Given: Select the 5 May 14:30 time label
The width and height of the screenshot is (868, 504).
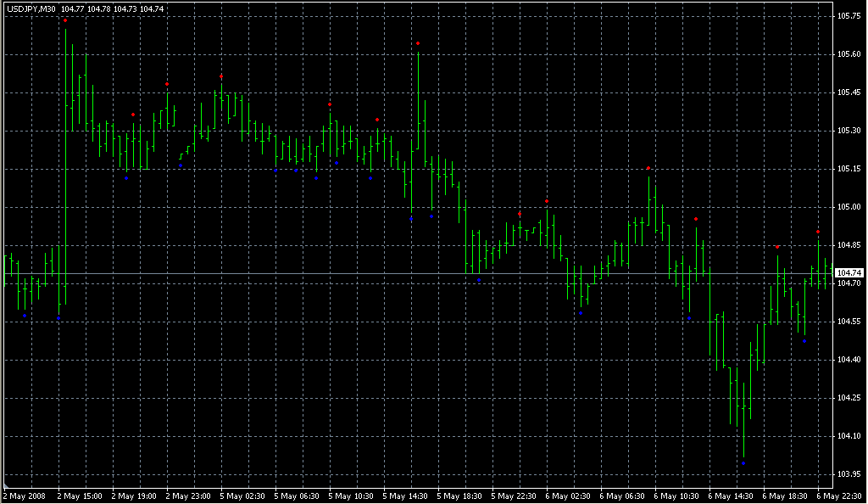Looking at the screenshot, I should click(x=404, y=496).
